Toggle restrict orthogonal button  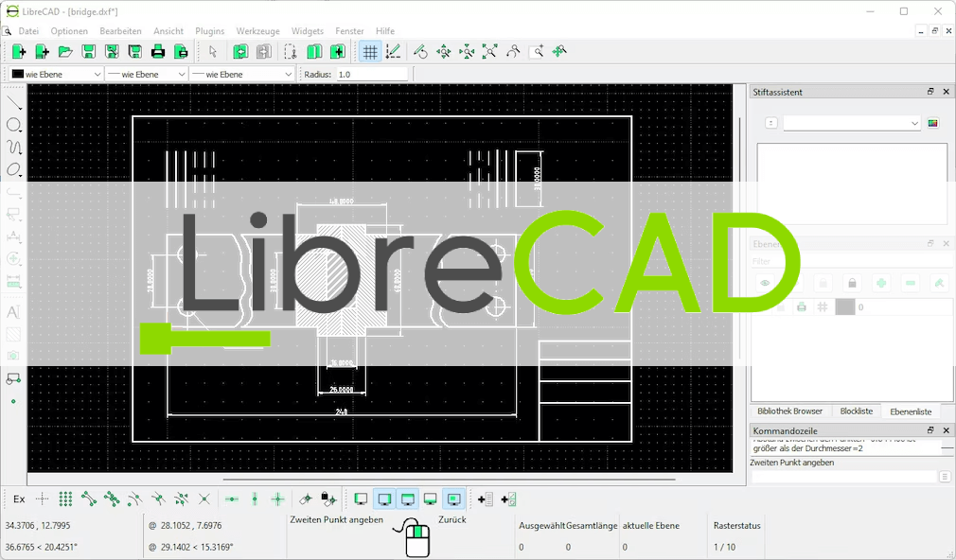pyautogui.click(x=278, y=499)
